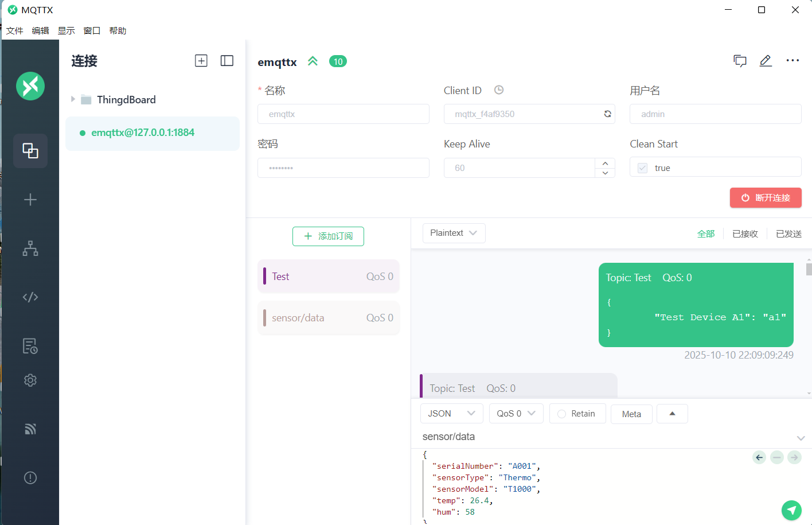Send the message with the green paper-plane button
The width and height of the screenshot is (812, 525).
click(x=791, y=510)
